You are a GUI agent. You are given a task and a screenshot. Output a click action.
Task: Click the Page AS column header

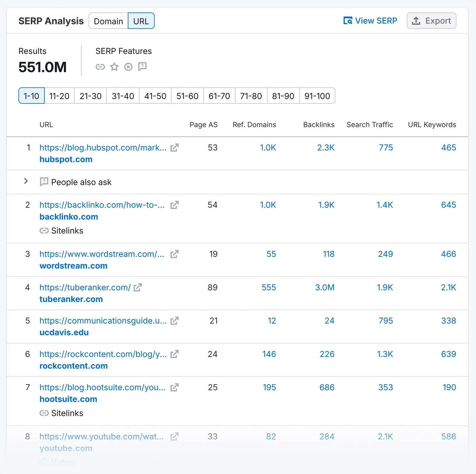203,125
